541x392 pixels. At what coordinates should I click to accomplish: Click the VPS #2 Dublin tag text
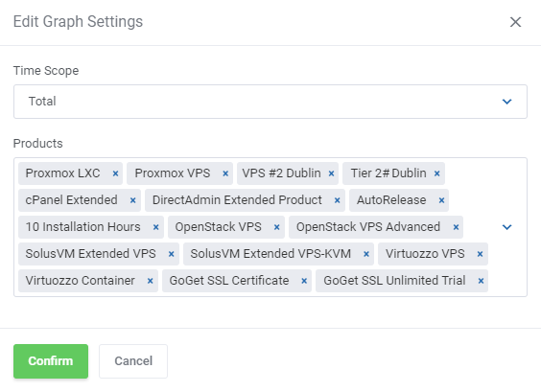click(281, 173)
